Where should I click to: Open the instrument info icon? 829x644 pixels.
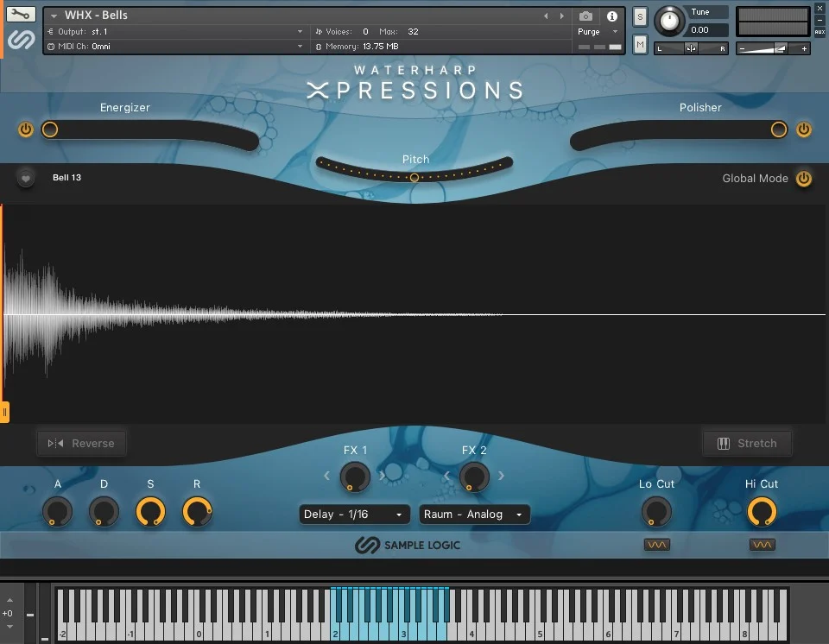[x=611, y=16]
